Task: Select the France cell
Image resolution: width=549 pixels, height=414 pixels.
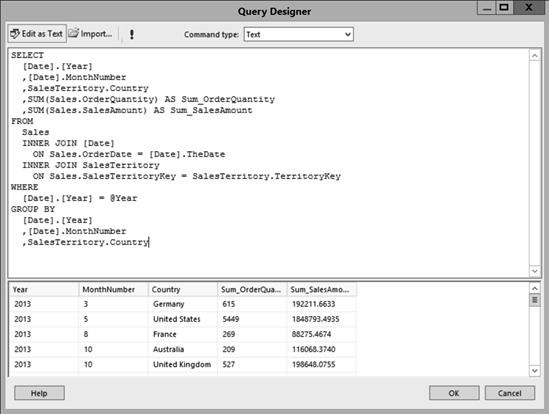Action: (x=182, y=334)
